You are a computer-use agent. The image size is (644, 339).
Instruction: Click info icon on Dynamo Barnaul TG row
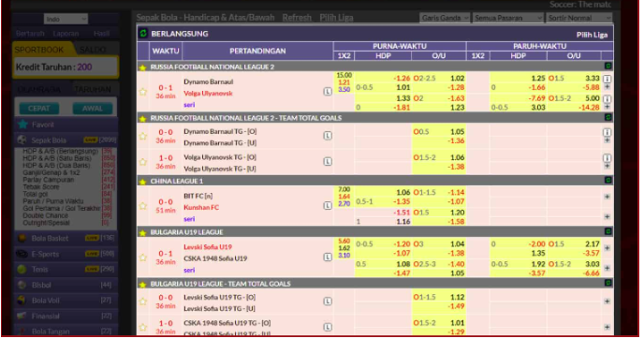click(607, 132)
